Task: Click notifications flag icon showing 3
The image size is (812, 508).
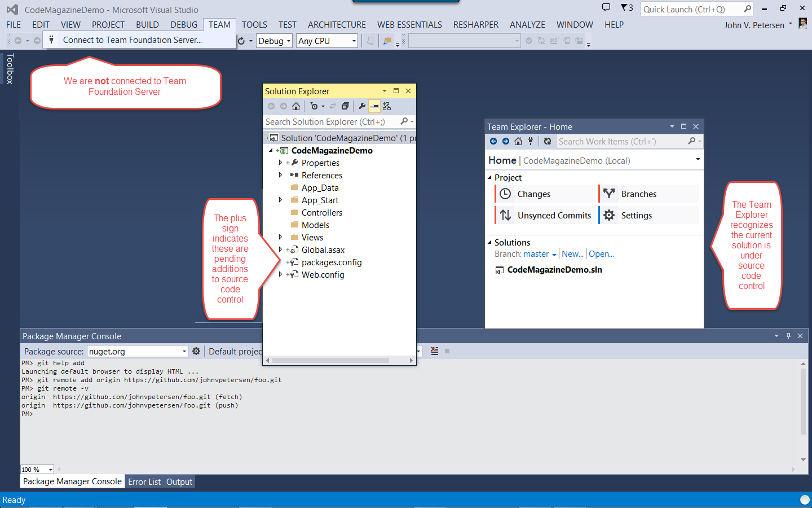Action: [627, 7]
